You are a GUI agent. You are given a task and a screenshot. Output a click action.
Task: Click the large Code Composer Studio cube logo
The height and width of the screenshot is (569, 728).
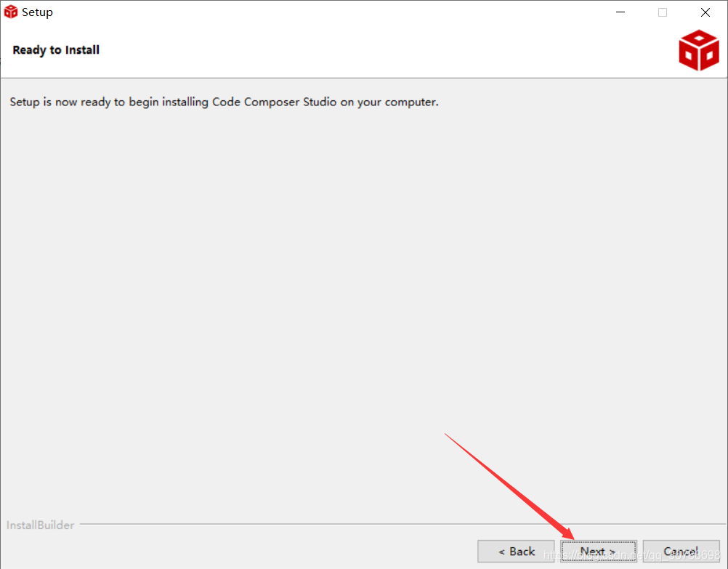699,50
